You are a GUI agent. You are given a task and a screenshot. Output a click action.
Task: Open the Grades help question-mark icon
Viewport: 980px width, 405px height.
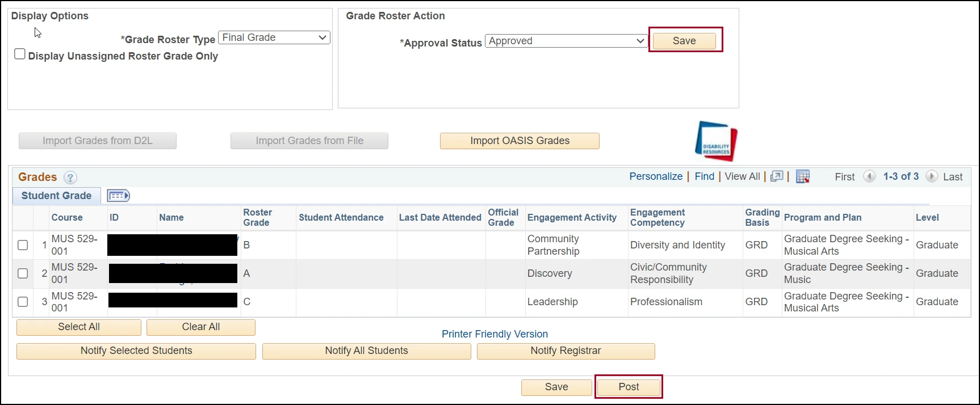(x=70, y=178)
